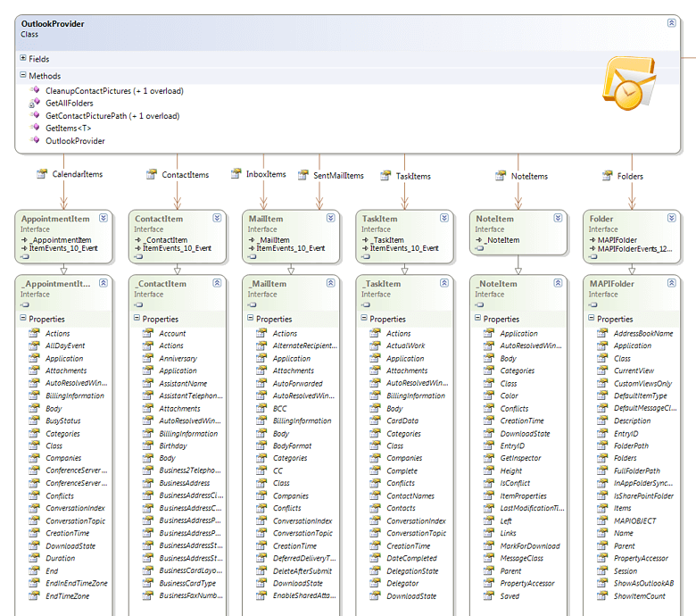Select the _NoteItem inherited interface text in NoteItem

[501, 240]
